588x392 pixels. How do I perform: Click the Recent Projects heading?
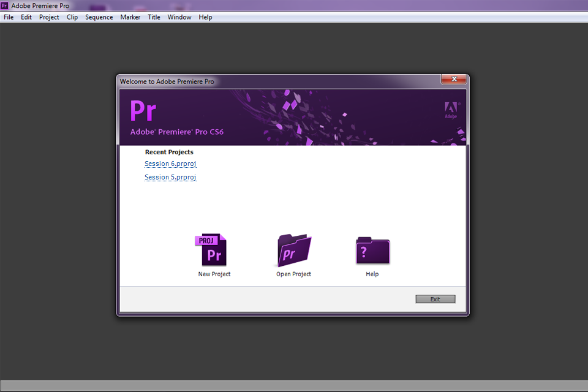click(x=169, y=152)
